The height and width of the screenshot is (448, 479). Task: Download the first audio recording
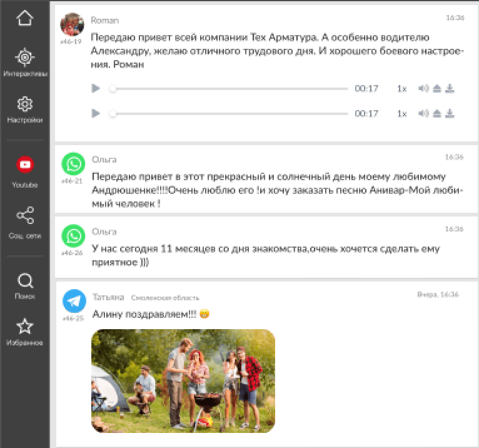pos(450,89)
